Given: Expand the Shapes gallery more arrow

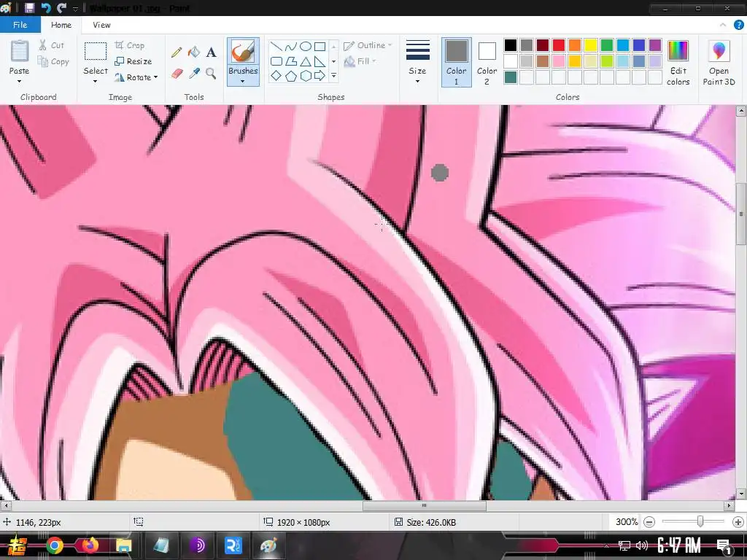Looking at the screenshot, I should [333, 76].
